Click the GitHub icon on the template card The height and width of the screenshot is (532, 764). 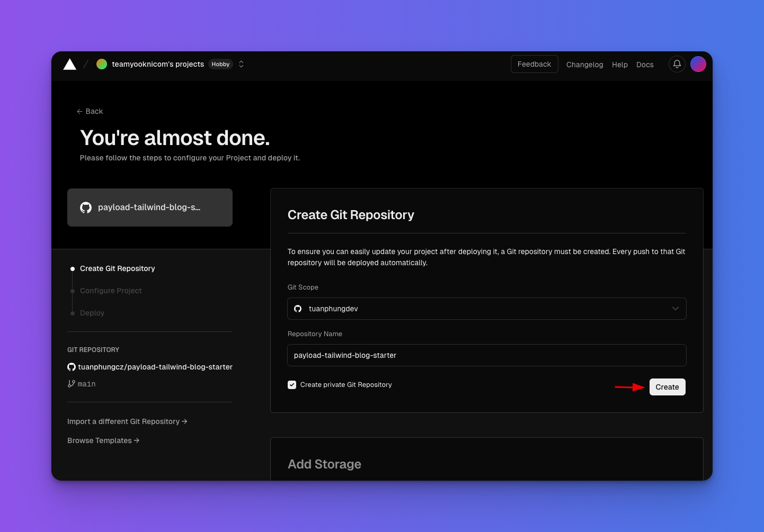coord(86,208)
